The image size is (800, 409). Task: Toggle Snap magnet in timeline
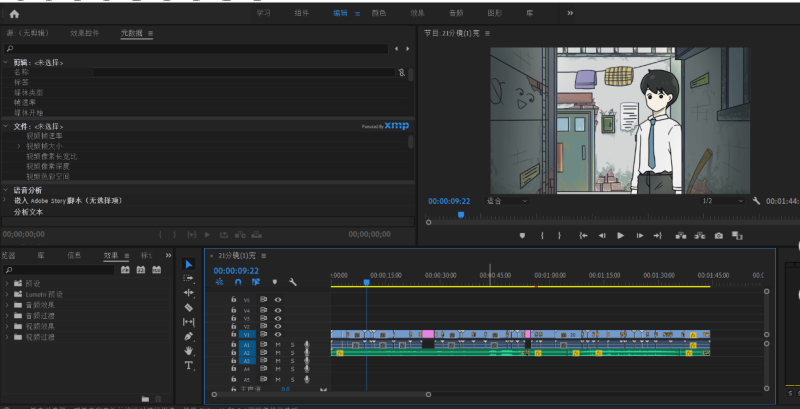click(x=238, y=282)
